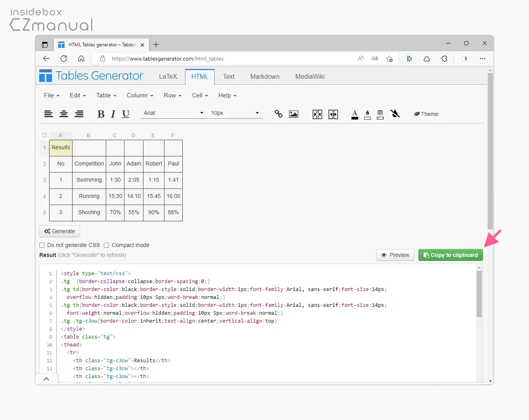
Task: Insert link icon in toolbar
Action: pyautogui.click(x=279, y=114)
